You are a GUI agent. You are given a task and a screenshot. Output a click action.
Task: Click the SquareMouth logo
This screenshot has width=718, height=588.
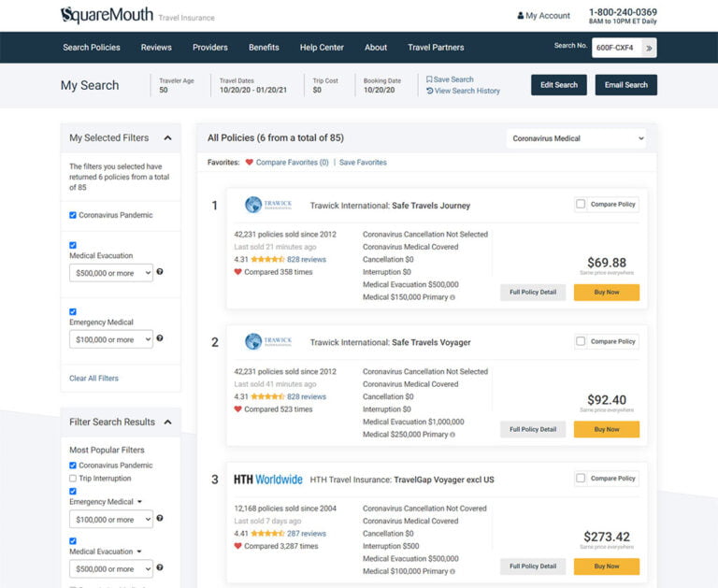pyautogui.click(x=107, y=15)
